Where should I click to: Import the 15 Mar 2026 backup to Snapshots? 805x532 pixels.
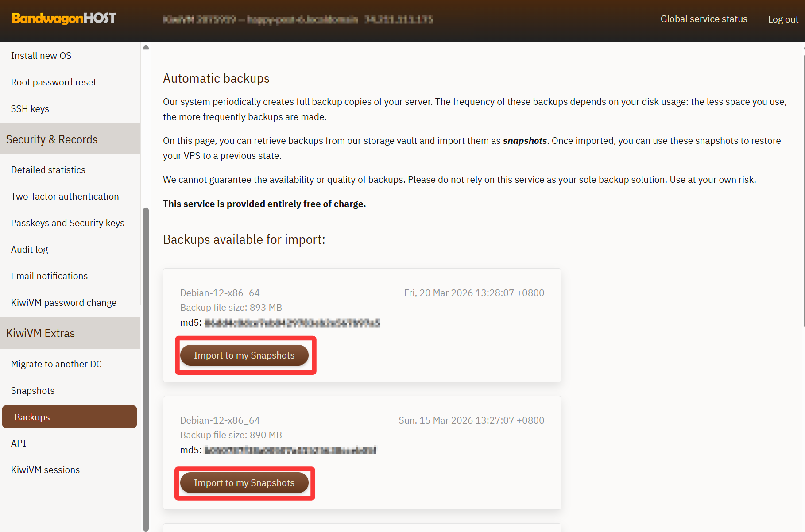(244, 483)
